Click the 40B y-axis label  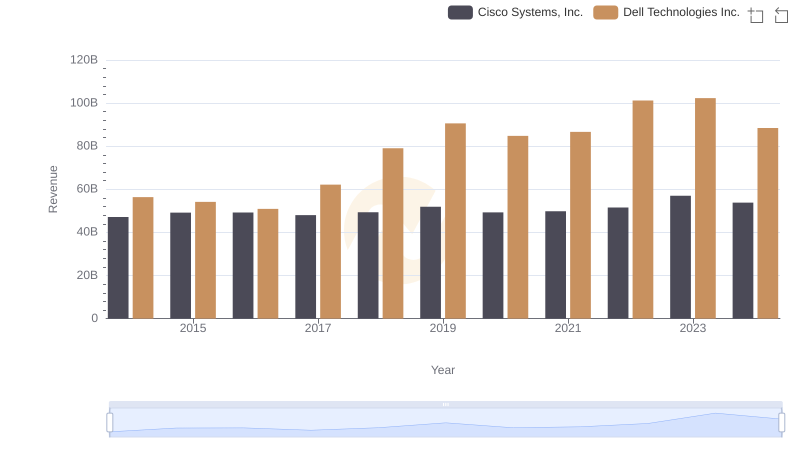pyautogui.click(x=87, y=232)
